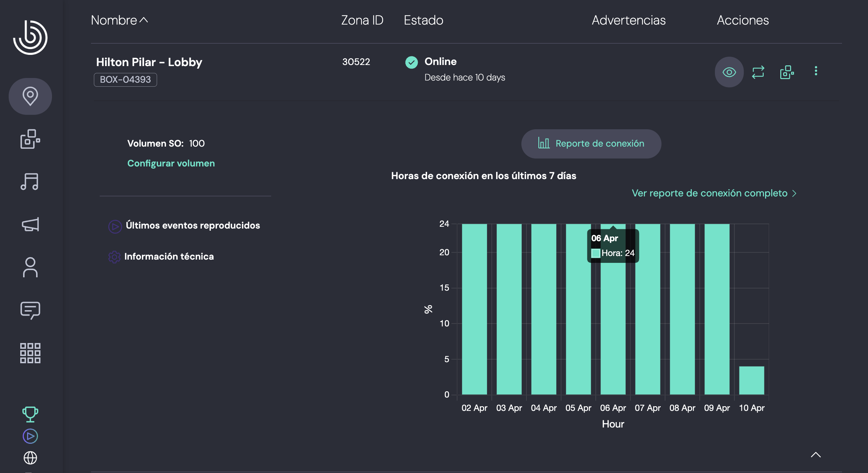868x473 pixels.
Task: Open the locations pin sidebar icon
Action: click(30, 96)
